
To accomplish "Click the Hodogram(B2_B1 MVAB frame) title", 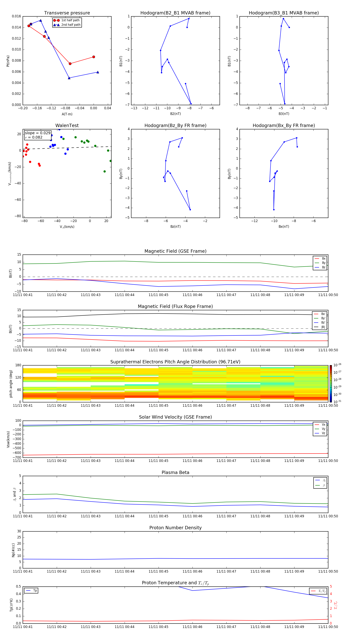I will click(x=175, y=13).
